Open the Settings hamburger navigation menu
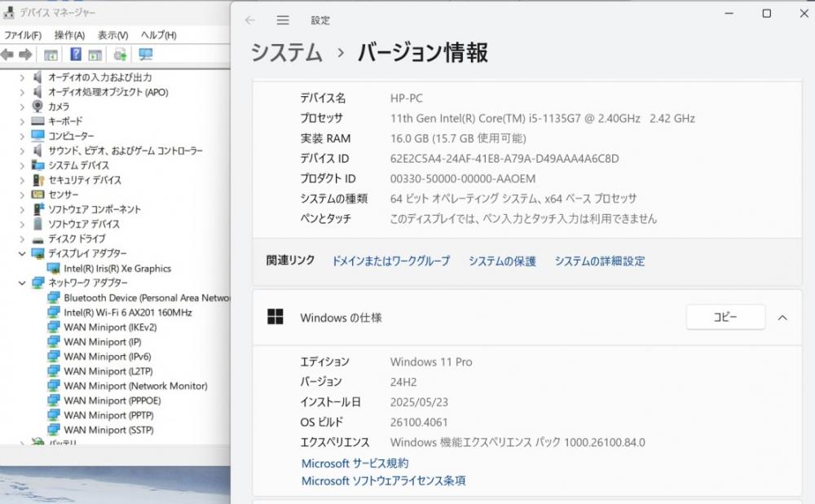815x504 pixels. tap(283, 20)
